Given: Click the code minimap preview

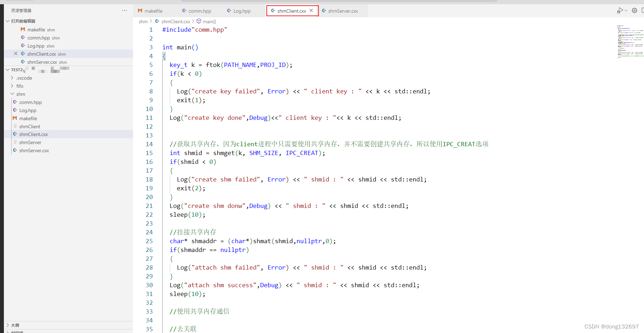Looking at the screenshot, I should pos(630,41).
